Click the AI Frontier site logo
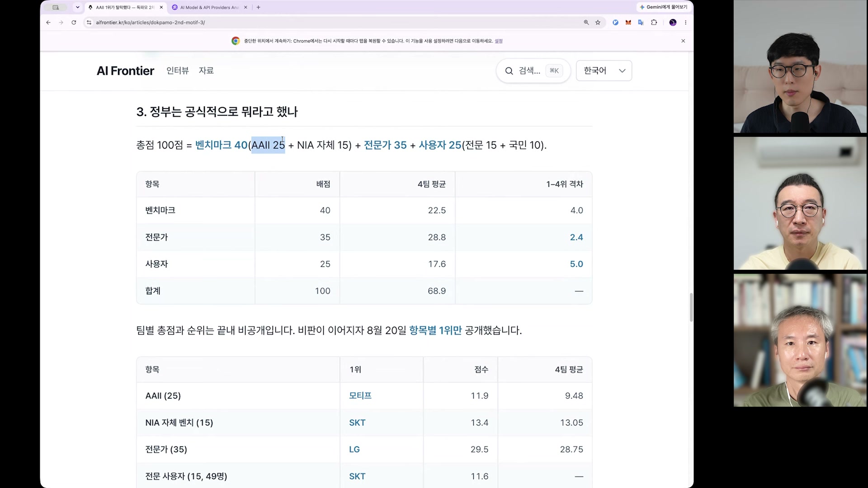Viewport: 868px width, 488px height. (125, 70)
